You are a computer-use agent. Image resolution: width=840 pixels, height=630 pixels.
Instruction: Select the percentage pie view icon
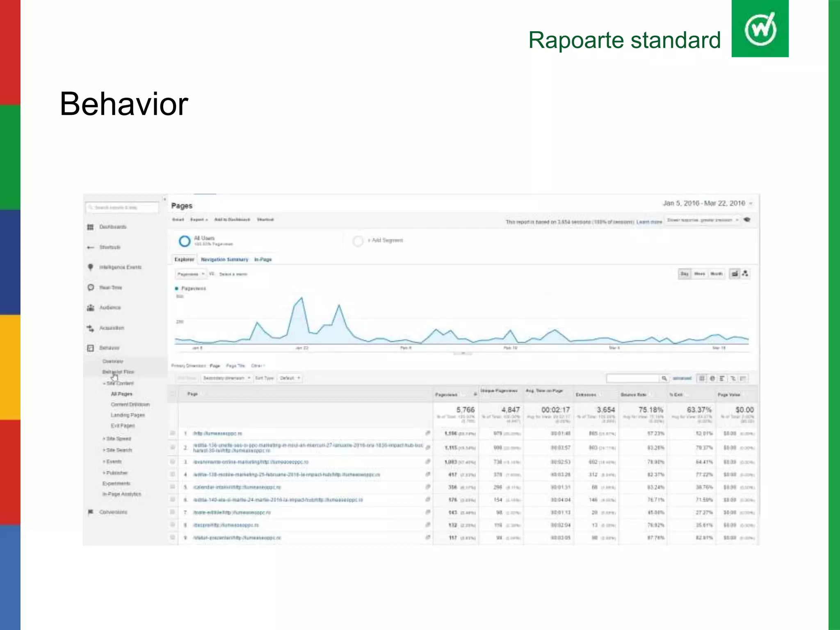pyautogui.click(x=712, y=378)
